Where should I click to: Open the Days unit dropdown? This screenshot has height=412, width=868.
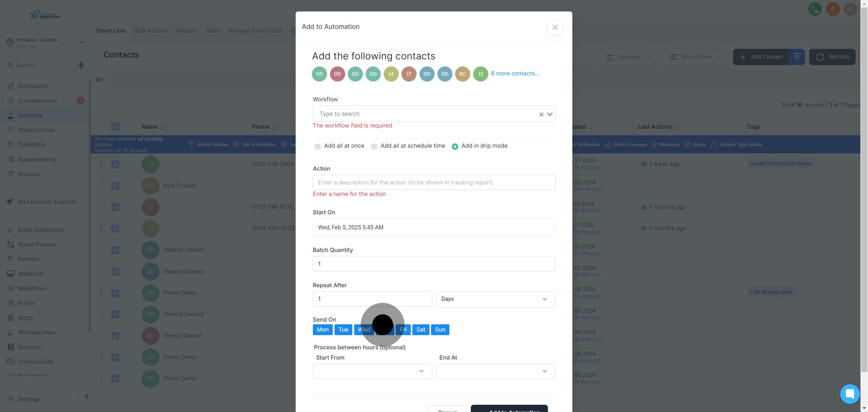pos(495,299)
